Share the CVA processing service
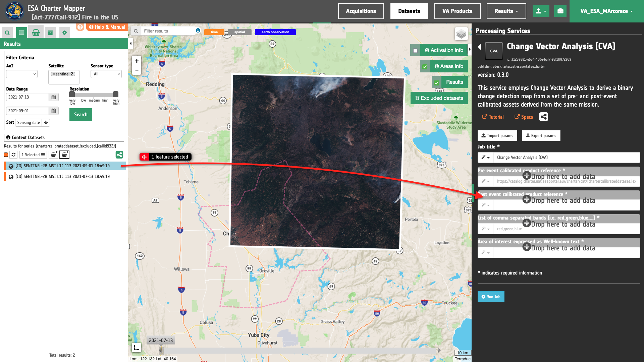The height and width of the screenshot is (362, 644). click(544, 117)
